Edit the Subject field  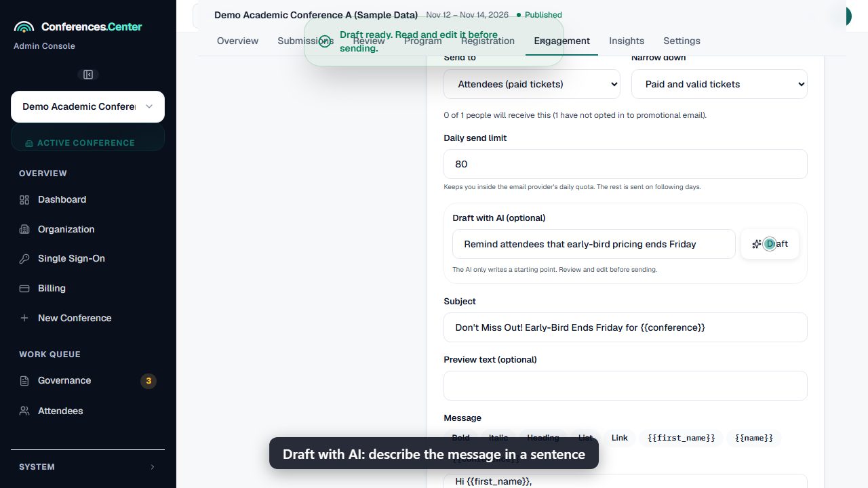[625, 327]
